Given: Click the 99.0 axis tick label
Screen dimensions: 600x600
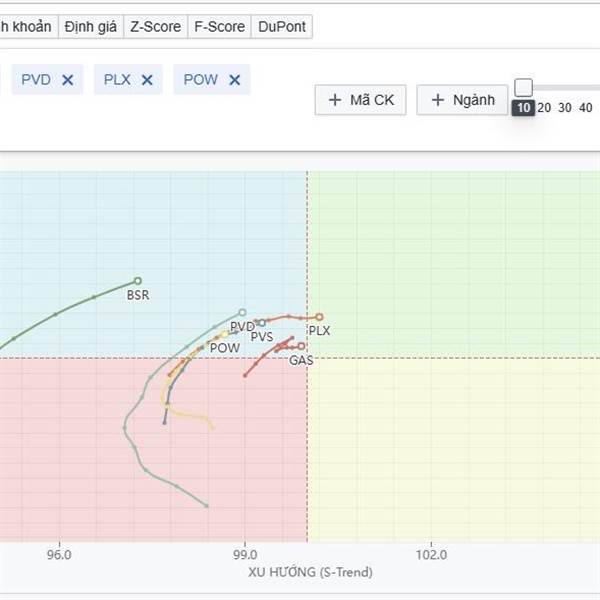Looking at the screenshot, I should pyautogui.click(x=245, y=554).
